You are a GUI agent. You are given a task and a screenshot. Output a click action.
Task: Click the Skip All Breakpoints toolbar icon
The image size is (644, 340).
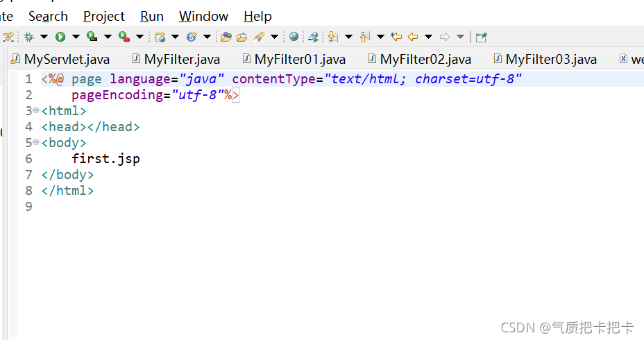click(8, 37)
